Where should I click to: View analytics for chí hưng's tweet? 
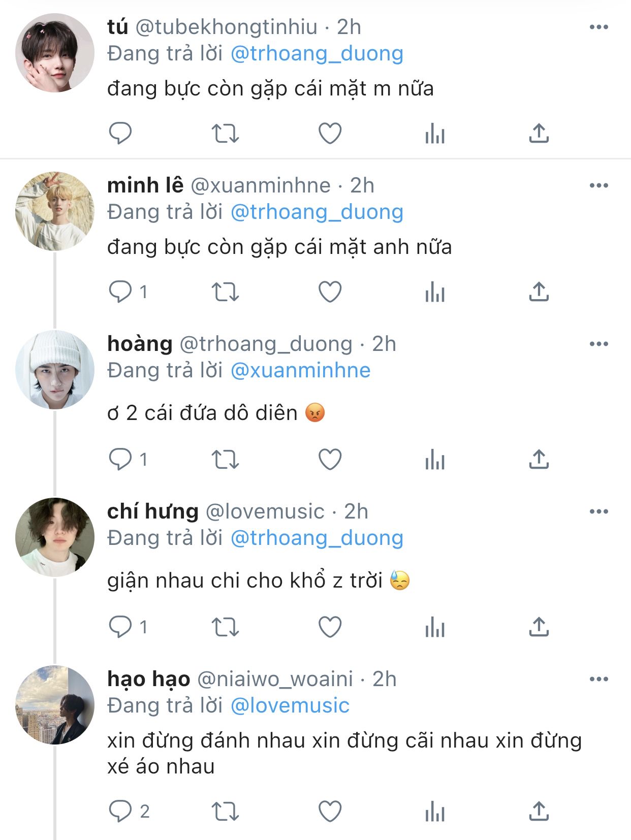point(435,627)
